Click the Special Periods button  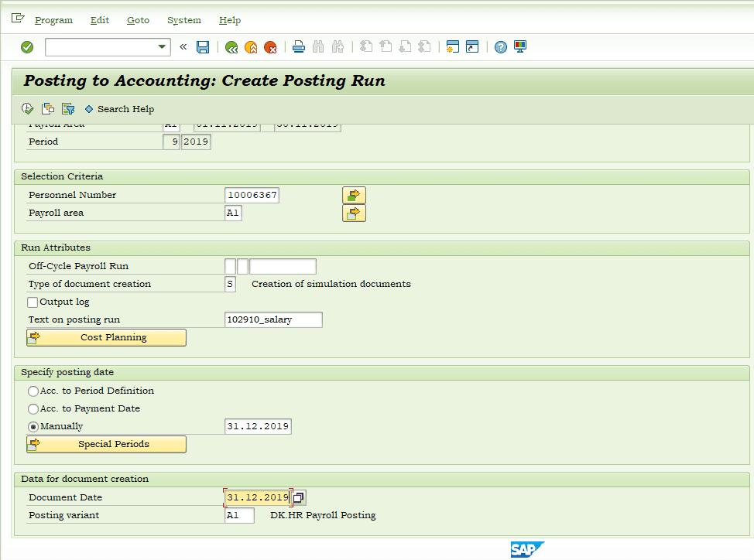coord(106,444)
